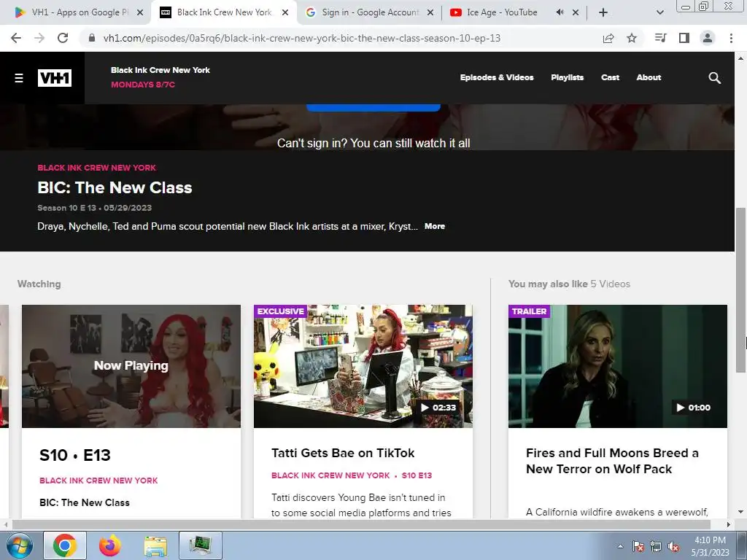747x560 pixels.
Task: Click Black Ink Crew link under Tatti video
Action: coord(330,475)
